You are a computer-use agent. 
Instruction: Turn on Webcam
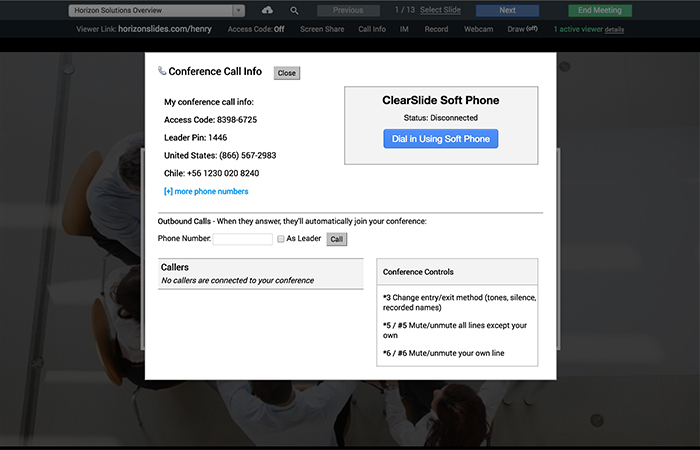[x=478, y=29]
